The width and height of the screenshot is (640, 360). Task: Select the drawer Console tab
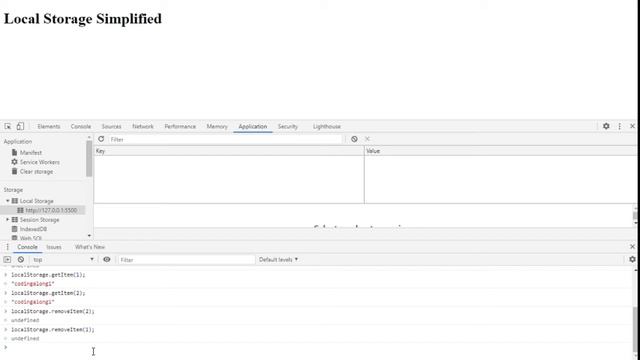(x=27, y=247)
